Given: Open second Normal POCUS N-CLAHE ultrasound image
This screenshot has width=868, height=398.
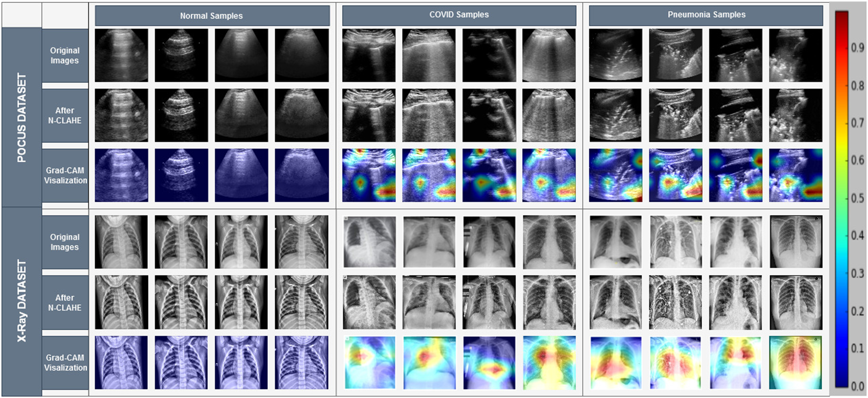Looking at the screenshot, I should click(x=181, y=115).
